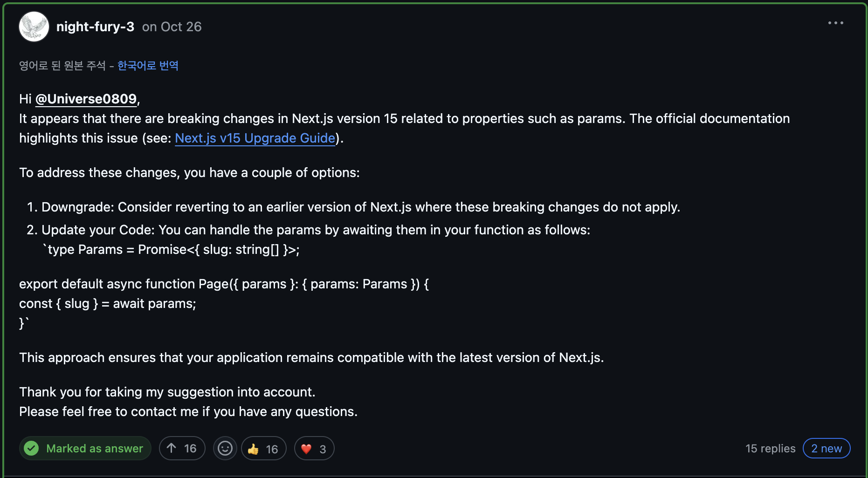Click the 'Downgrade' list item text
The width and height of the screenshot is (868, 478).
361,207
